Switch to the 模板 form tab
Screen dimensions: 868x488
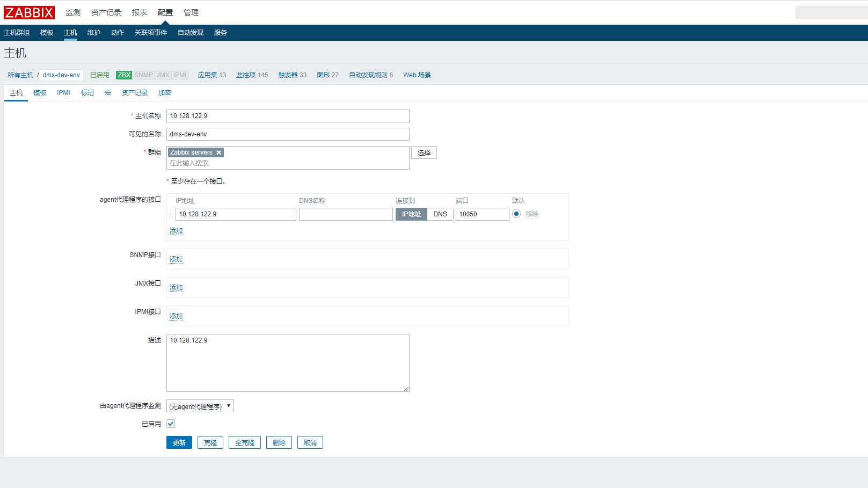point(40,93)
